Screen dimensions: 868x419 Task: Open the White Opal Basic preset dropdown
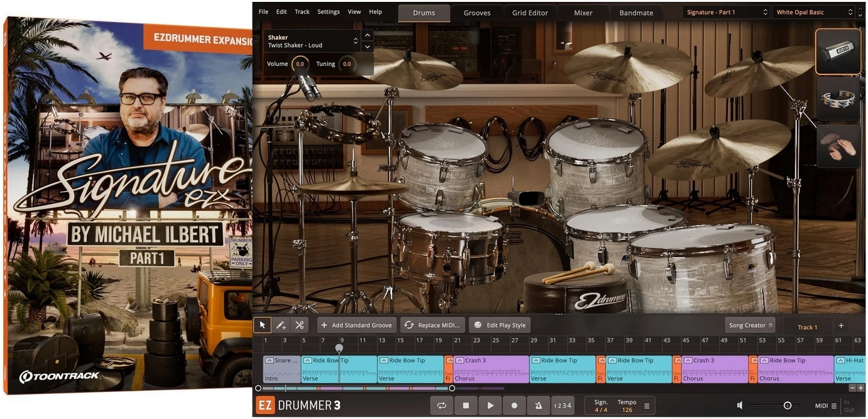click(x=815, y=12)
